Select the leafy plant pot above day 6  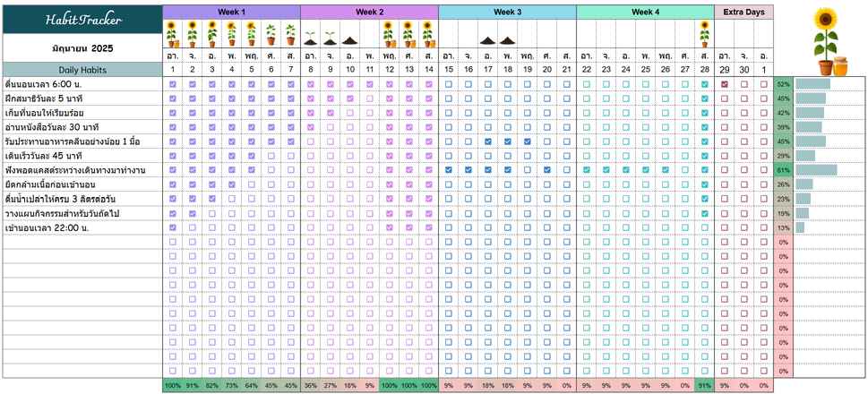coord(271,34)
